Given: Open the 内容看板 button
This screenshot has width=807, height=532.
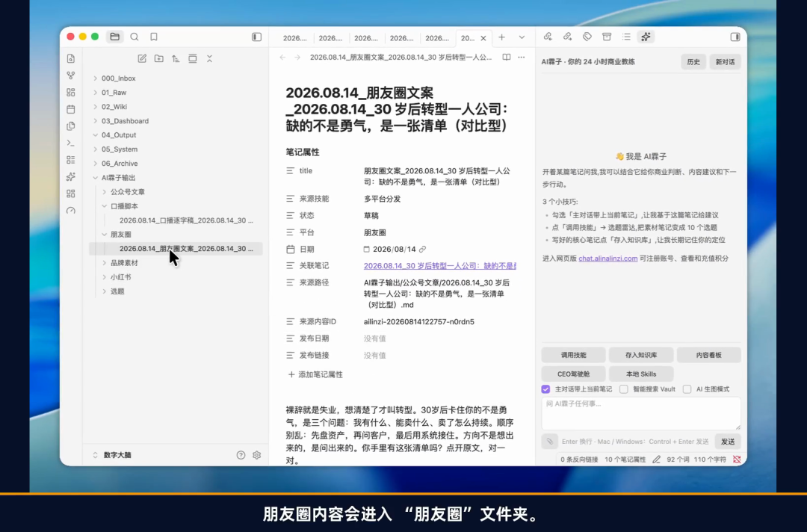Looking at the screenshot, I should [708, 355].
